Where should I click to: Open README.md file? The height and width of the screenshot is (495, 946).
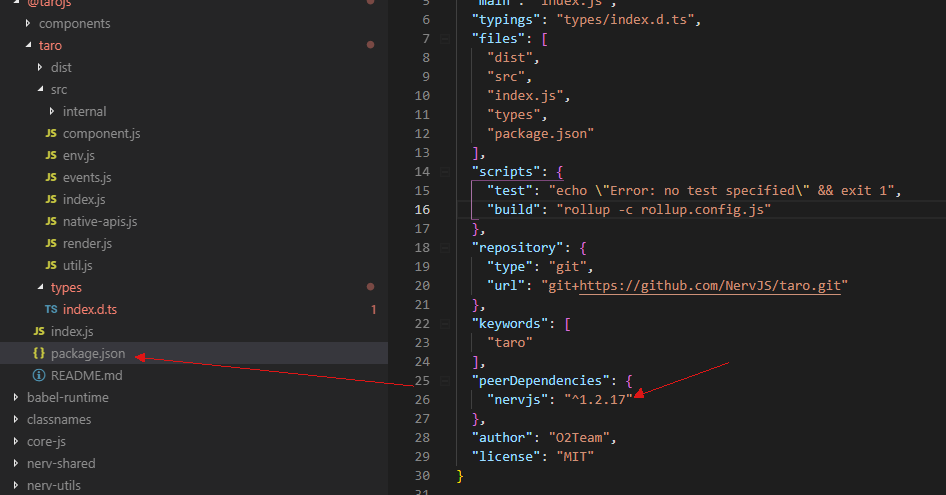coord(86,375)
